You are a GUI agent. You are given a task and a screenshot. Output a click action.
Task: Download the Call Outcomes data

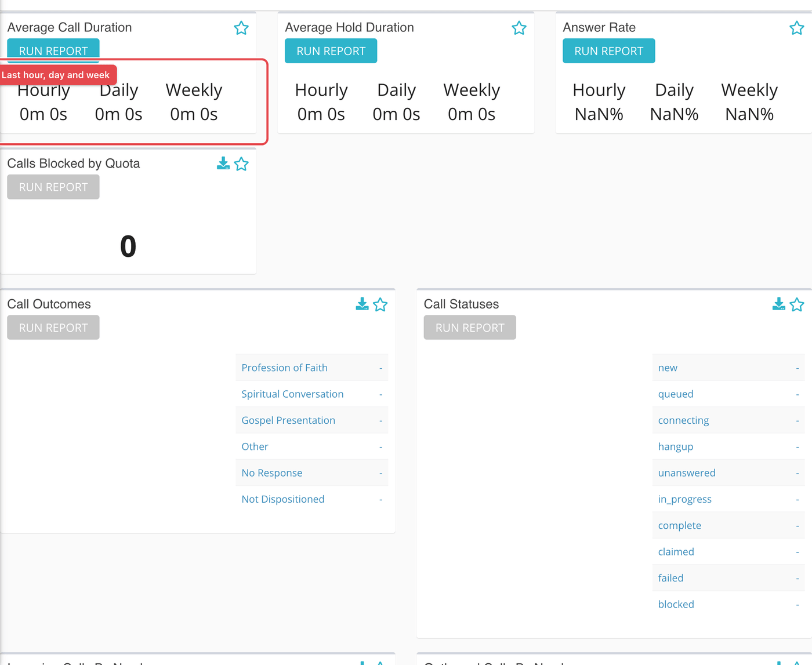(x=362, y=304)
